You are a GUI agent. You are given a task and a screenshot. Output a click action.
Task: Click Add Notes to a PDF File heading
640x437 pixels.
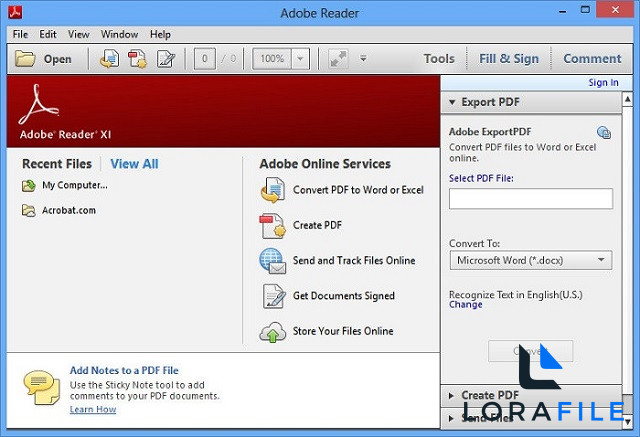click(x=124, y=370)
